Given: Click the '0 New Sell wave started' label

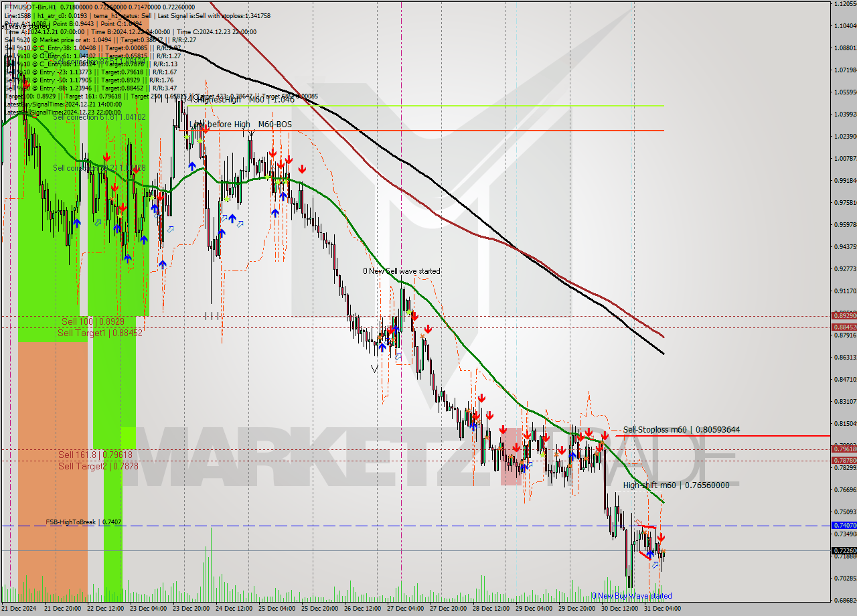Looking at the screenshot, I should pyautogui.click(x=402, y=271).
